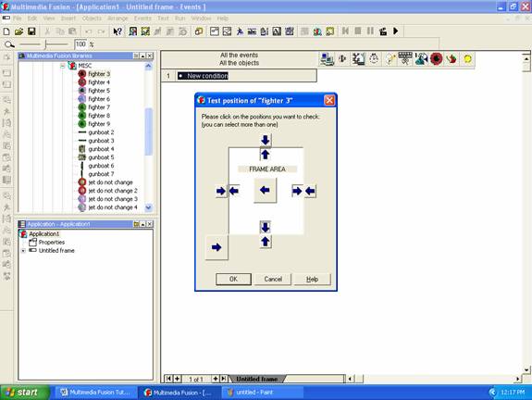Click the Run application clapperboard icon

(x=383, y=31)
